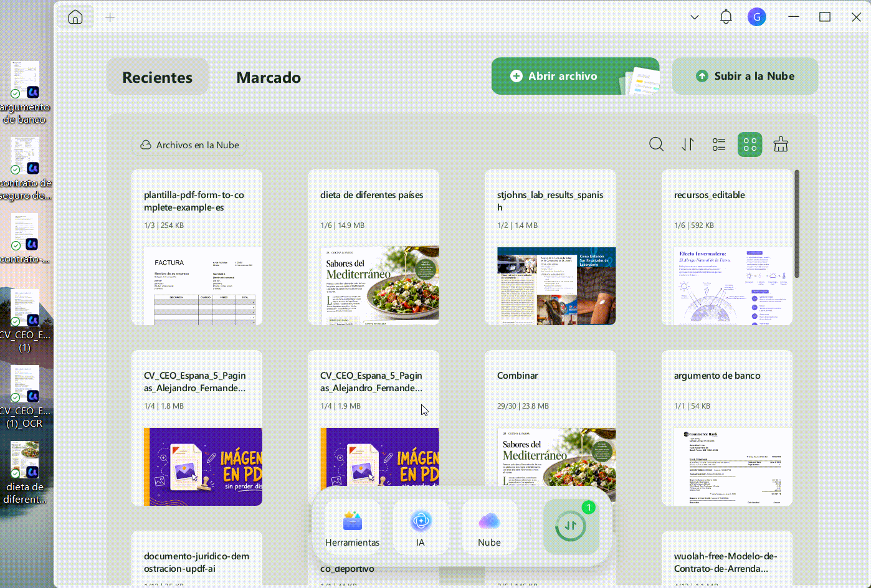Image resolution: width=871 pixels, height=588 pixels.
Task: Select desktop file labeled contrato
Action: click(25, 239)
